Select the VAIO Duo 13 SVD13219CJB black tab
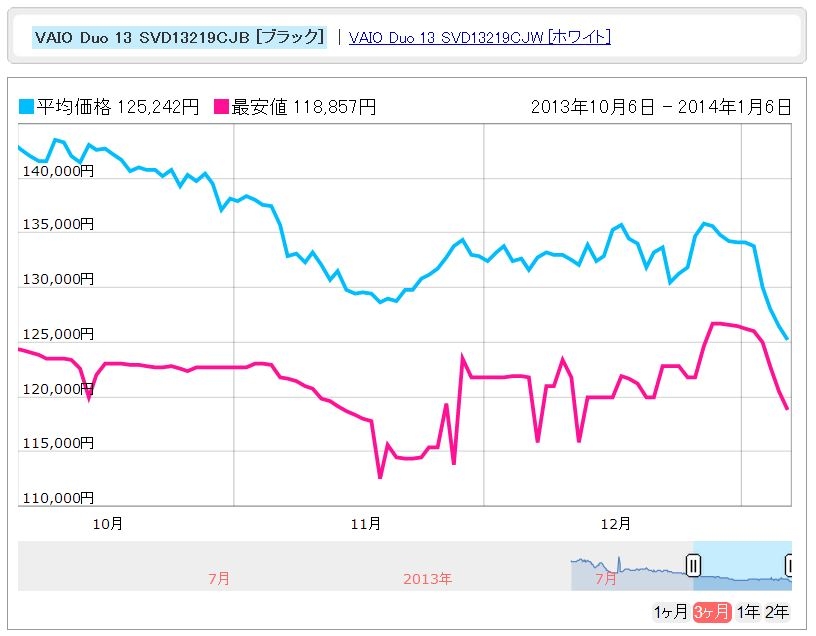The image size is (816, 636). coord(179,37)
